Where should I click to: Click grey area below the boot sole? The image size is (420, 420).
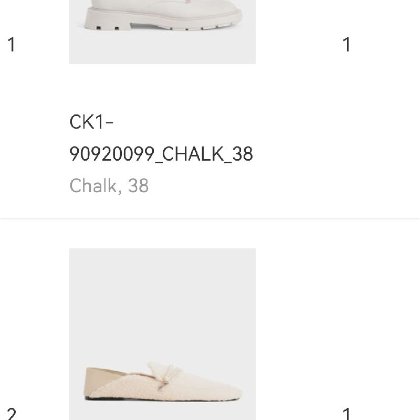162,47
